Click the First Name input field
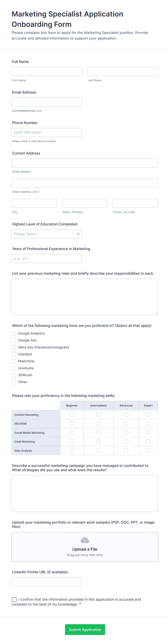Screen dimensions: 168x644 47,71
